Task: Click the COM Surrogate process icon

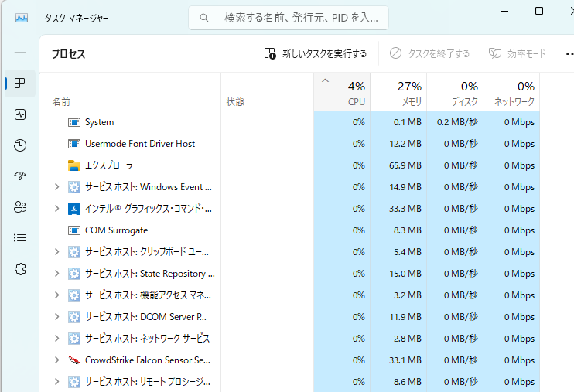Action: click(x=74, y=230)
